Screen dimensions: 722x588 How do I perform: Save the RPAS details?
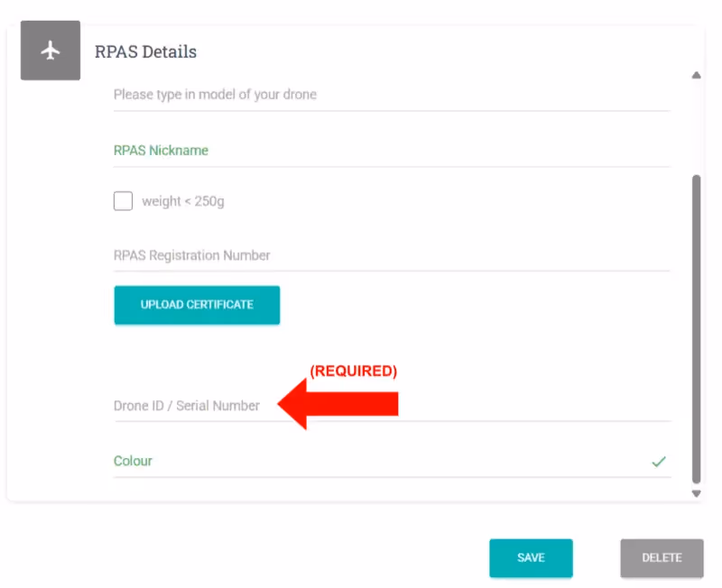click(531, 558)
